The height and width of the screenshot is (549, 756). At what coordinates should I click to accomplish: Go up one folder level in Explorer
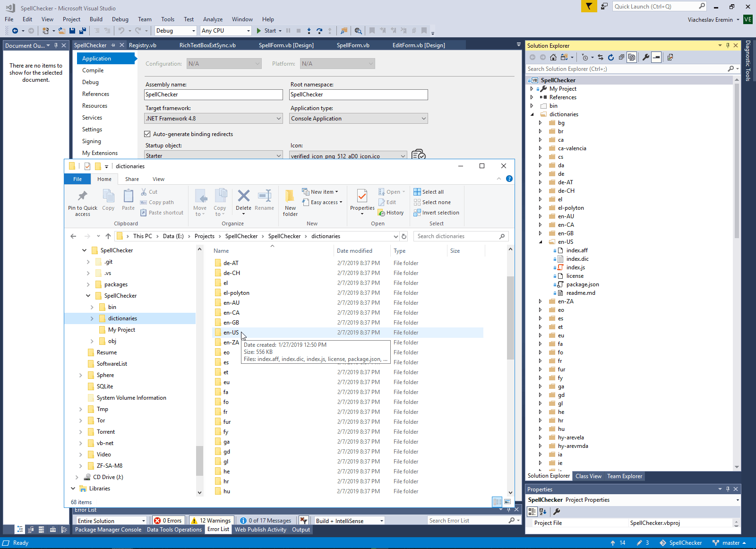click(x=108, y=236)
